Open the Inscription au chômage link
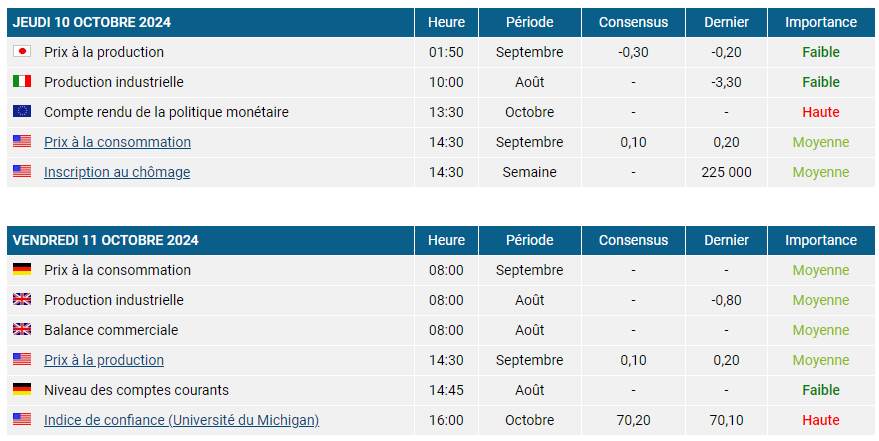The height and width of the screenshot is (441, 879). click(x=117, y=172)
